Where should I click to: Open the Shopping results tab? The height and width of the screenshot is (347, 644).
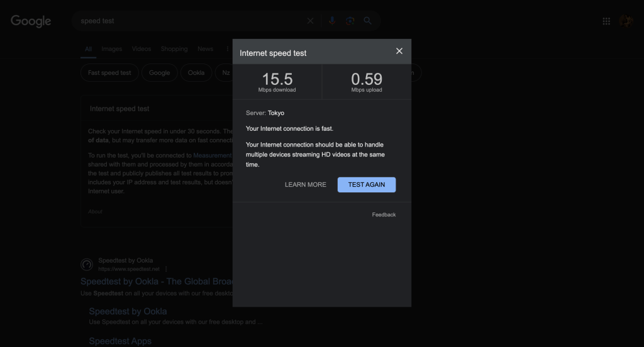click(x=174, y=49)
